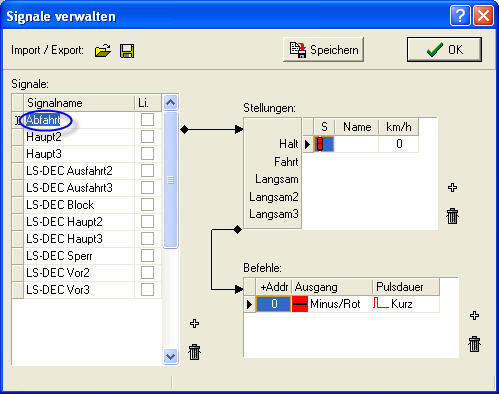Screen dimensions: 499x394
Task: Add a new Stellungen entry
Action: 452,187
